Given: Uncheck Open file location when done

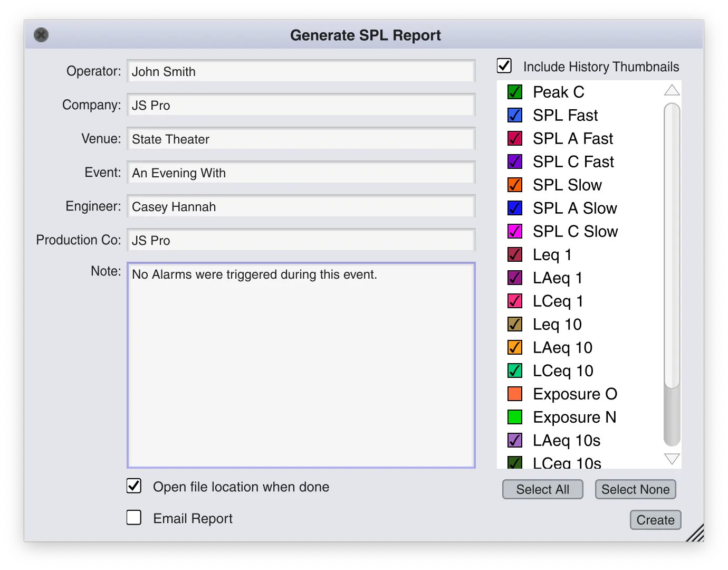Looking at the screenshot, I should pos(133,486).
